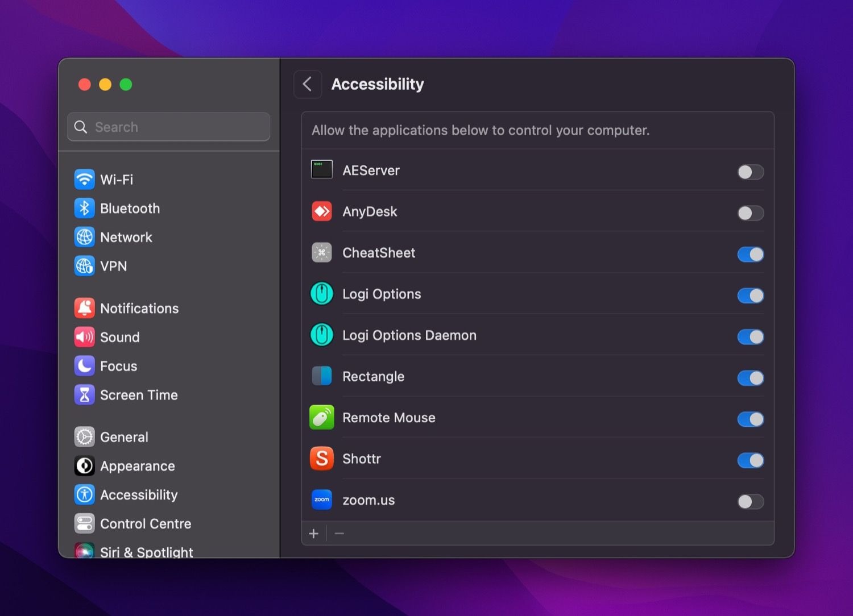Click the AnyDesk app icon
Image resolution: width=853 pixels, height=616 pixels.
coord(322,211)
